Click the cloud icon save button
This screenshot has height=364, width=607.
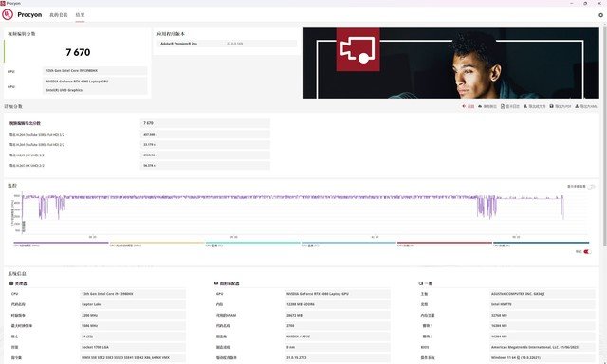pyautogui.click(x=487, y=106)
